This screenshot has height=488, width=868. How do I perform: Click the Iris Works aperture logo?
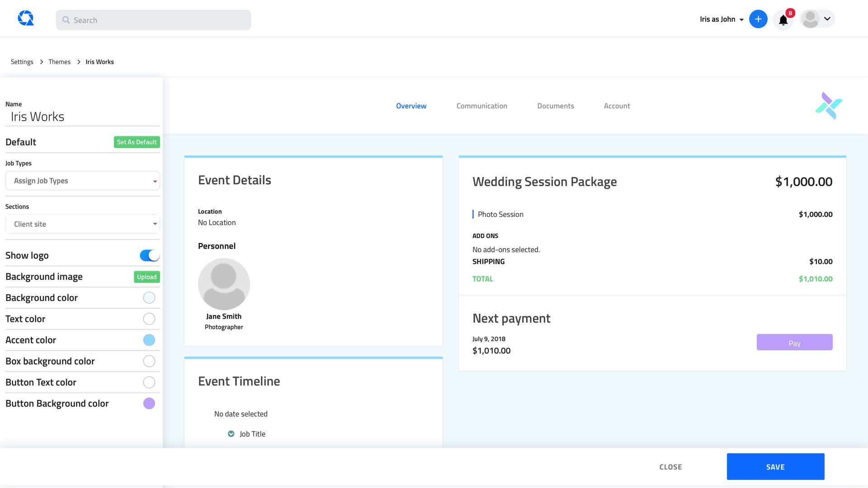coord(26,19)
